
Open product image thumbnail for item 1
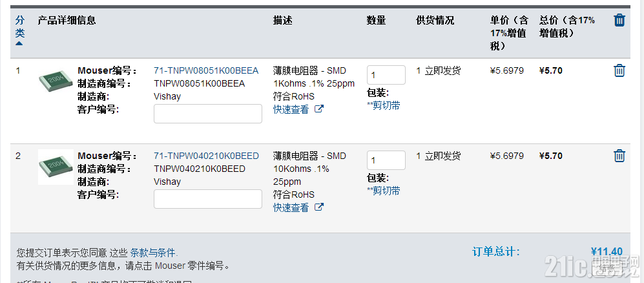[x=56, y=81]
